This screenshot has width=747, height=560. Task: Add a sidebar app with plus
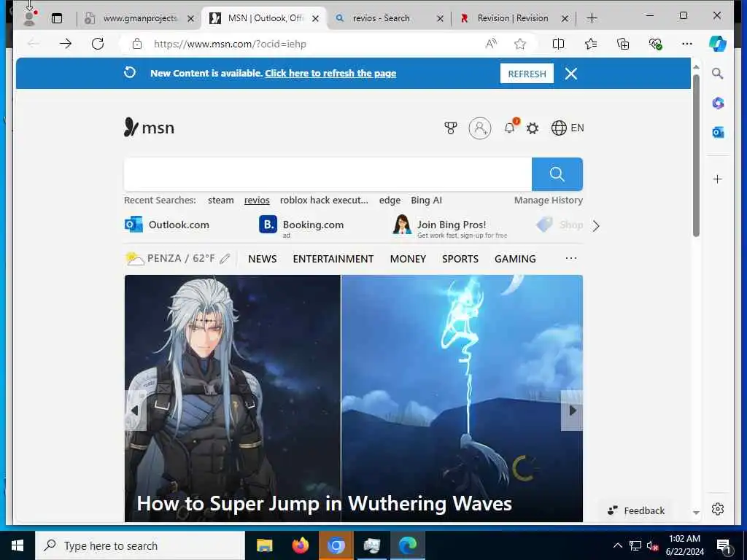[x=718, y=179]
